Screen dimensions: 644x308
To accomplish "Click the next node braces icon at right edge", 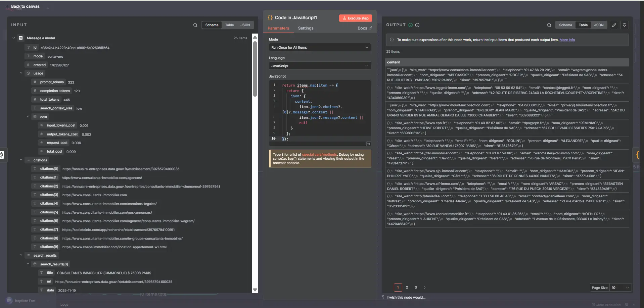I will tap(637, 155).
